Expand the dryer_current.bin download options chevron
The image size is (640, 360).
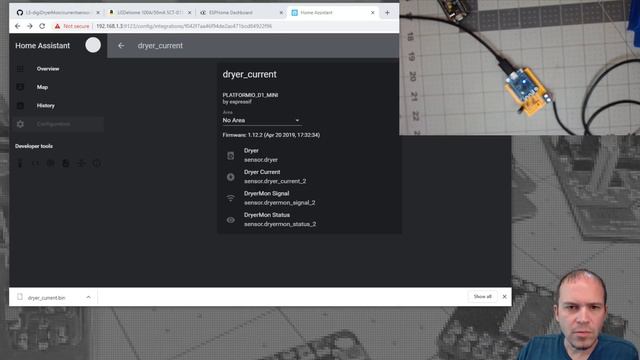tap(89, 297)
